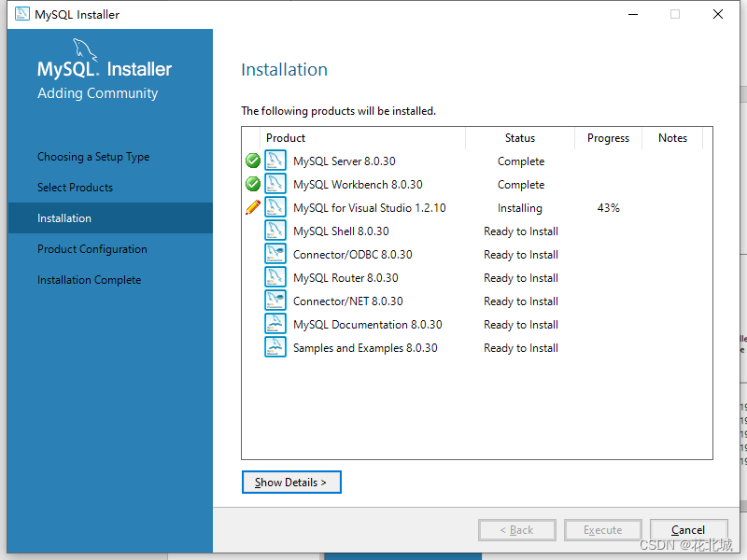The height and width of the screenshot is (560, 747).
Task: Click Ready to Install status of MySQL Router
Action: pos(521,278)
